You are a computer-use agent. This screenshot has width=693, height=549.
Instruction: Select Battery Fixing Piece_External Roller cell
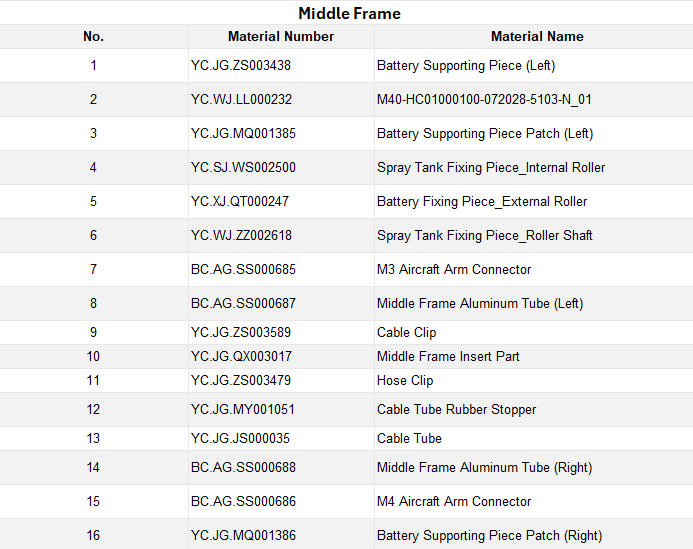pyautogui.click(x=533, y=202)
